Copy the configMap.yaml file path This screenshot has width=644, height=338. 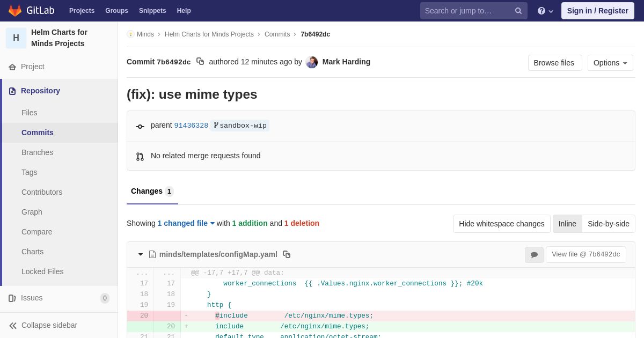[287, 254]
